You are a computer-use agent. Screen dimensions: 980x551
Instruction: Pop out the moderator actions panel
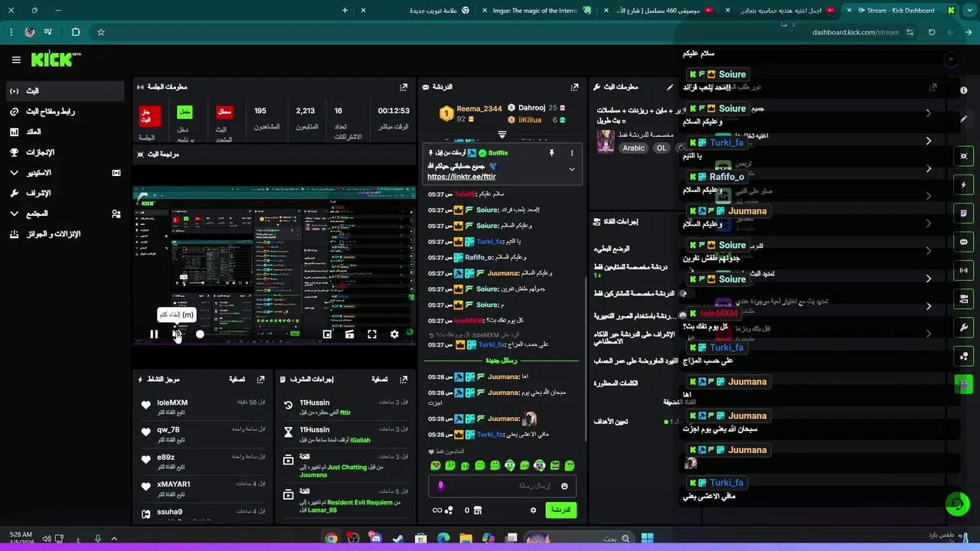[403, 379]
